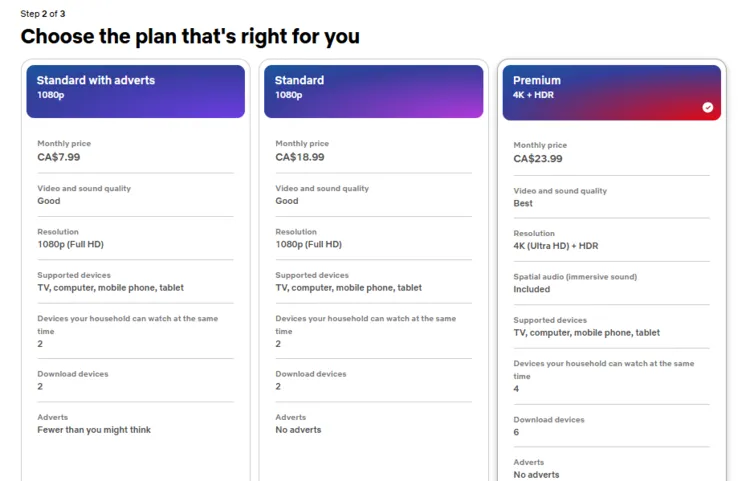This screenshot has height=481, width=750.
Task: Click the Spatial audio 'Included' row
Action: tap(532, 289)
